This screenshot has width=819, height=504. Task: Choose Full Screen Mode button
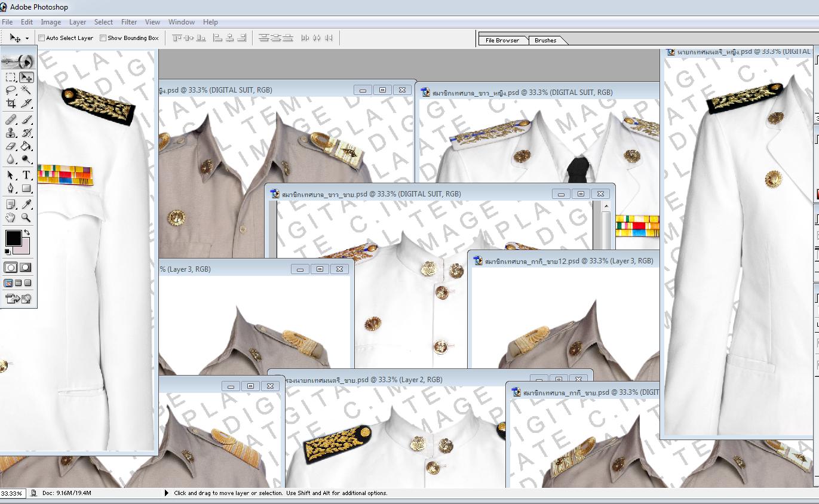(27, 283)
